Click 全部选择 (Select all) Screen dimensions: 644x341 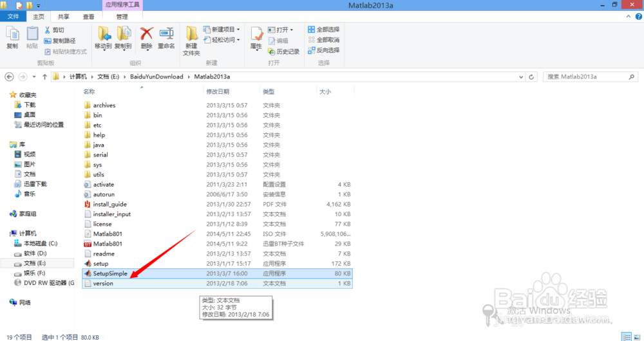pyautogui.click(x=324, y=30)
